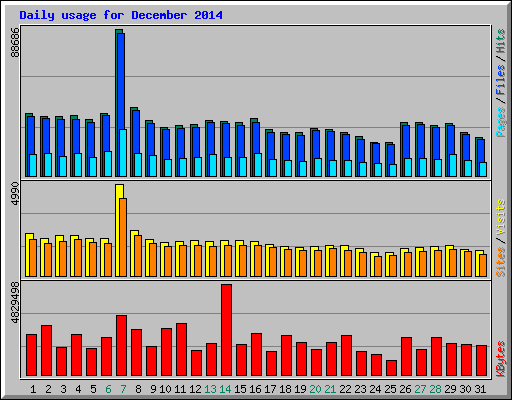
Task: Click green weekend day 13 label
Action: 210,389
